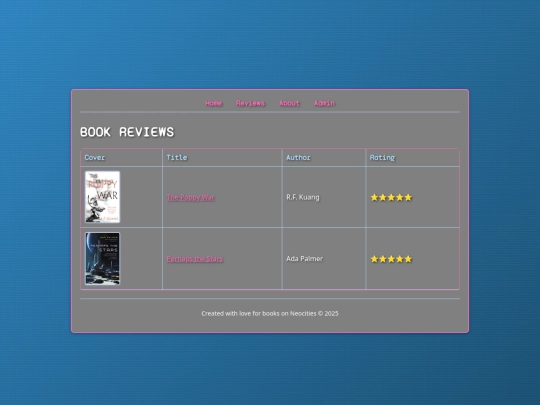Image resolution: width=540 pixels, height=405 pixels.
Task: Open The Poppy War review link
Action: point(190,197)
